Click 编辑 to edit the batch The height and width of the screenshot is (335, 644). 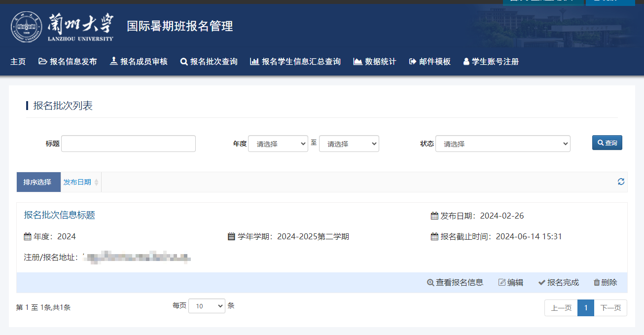coord(511,283)
